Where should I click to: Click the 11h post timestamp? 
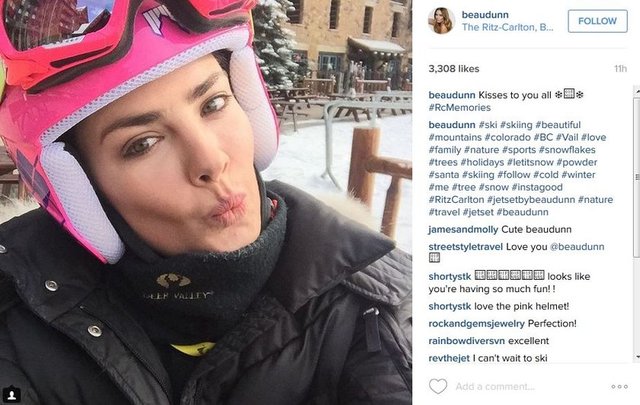pyautogui.click(x=620, y=69)
